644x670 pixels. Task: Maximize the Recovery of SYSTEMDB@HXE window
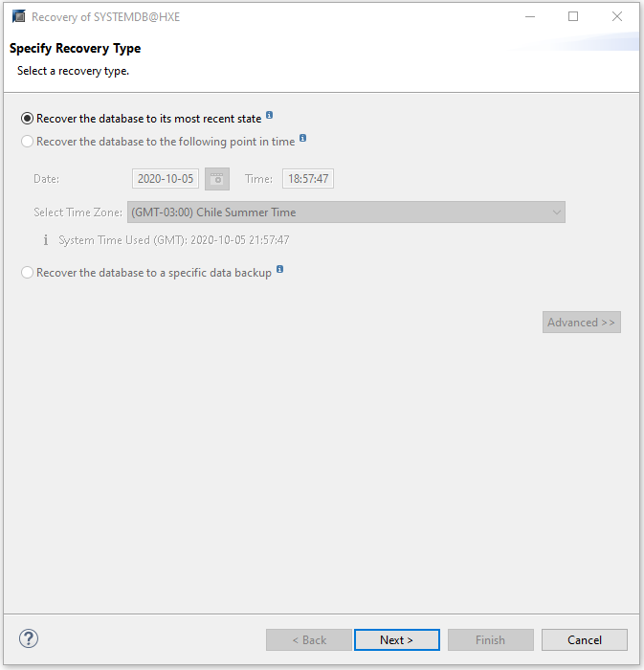(573, 16)
